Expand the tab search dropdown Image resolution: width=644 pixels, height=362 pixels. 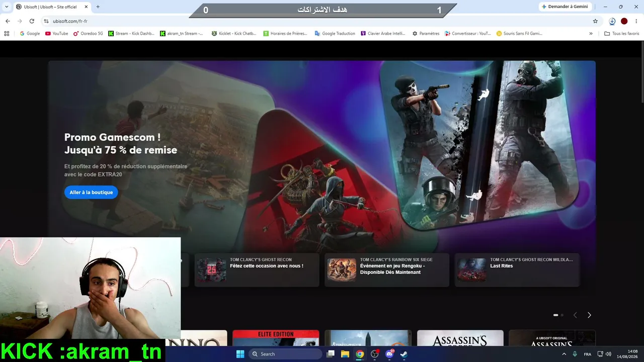pyautogui.click(x=7, y=7)
